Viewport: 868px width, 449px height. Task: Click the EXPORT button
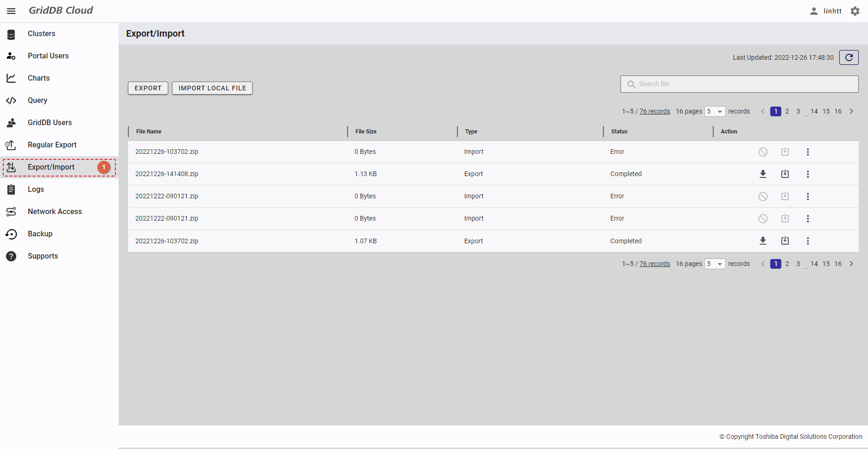click(x=148, y=88)
